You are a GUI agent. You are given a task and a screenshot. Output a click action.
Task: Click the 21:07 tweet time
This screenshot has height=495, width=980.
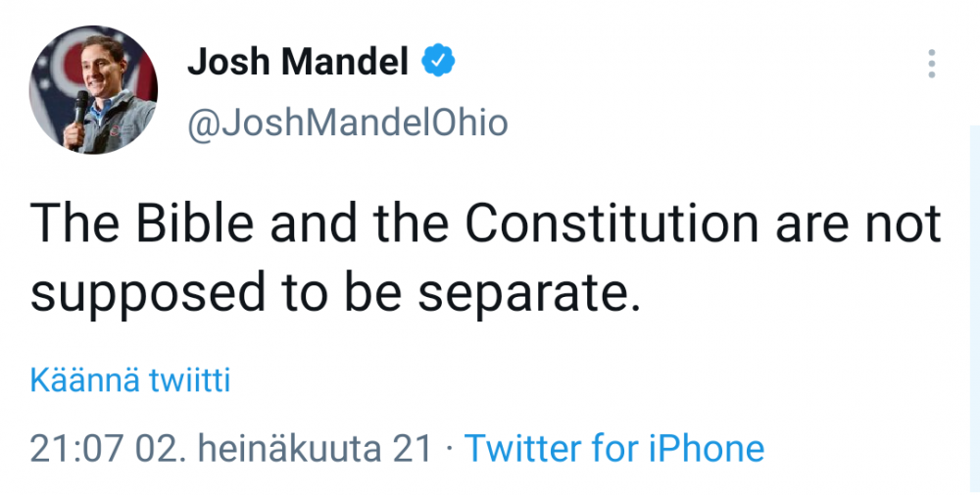click(x=76, y=448)
